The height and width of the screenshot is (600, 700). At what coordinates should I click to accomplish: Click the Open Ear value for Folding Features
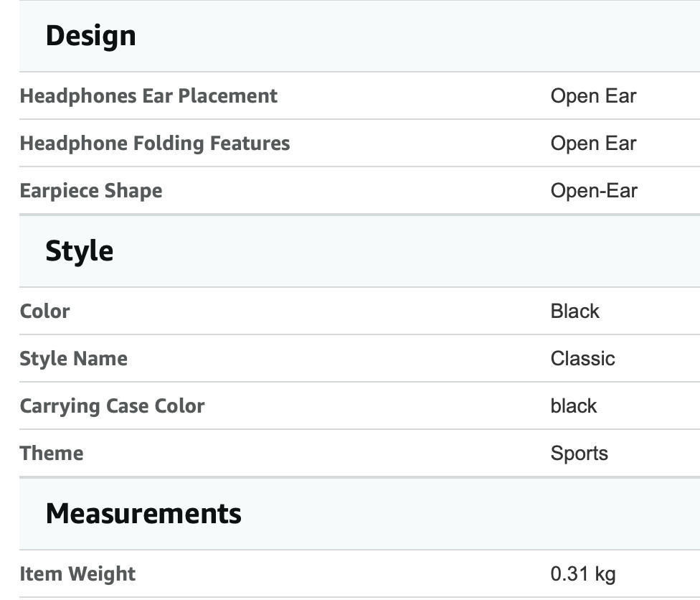coord(593,144)
